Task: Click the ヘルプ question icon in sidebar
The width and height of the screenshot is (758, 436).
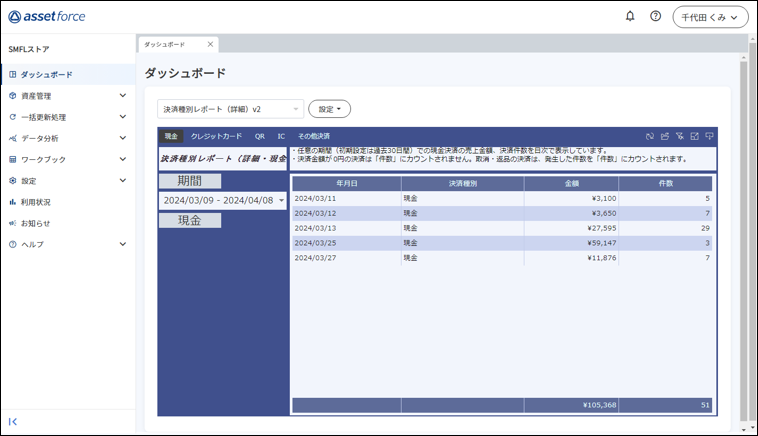Action: 13,245
